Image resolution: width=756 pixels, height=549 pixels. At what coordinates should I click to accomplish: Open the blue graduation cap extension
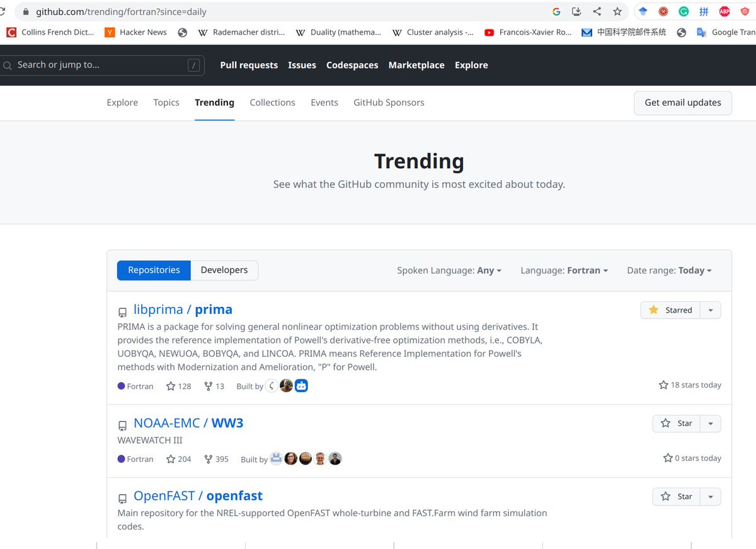643,11
